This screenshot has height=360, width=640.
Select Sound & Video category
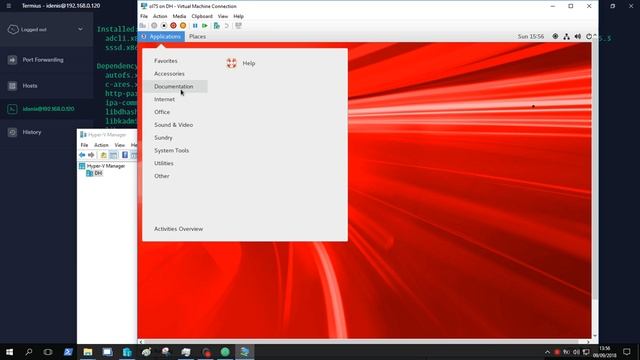pyautogui.click(x=174, y=125)
